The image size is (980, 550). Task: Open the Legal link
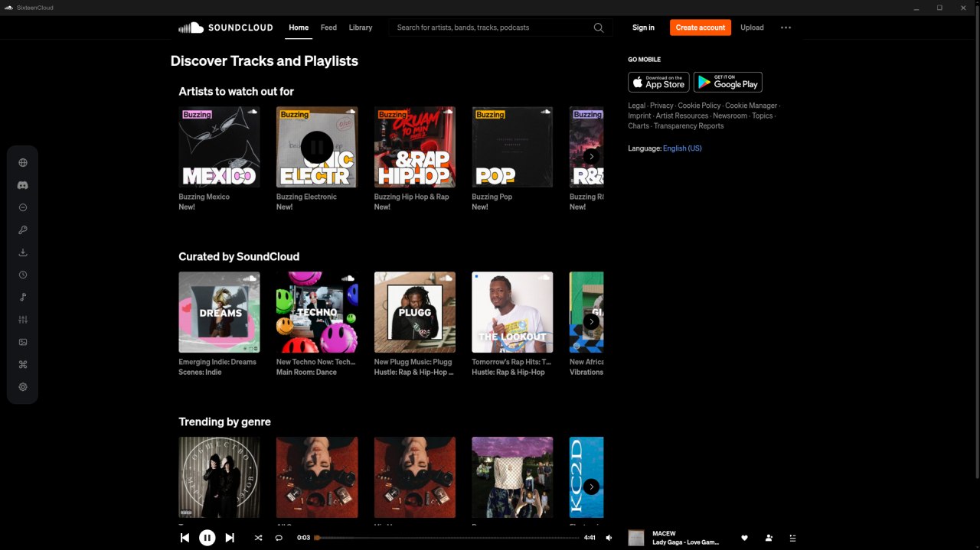[x=637, y=106]
